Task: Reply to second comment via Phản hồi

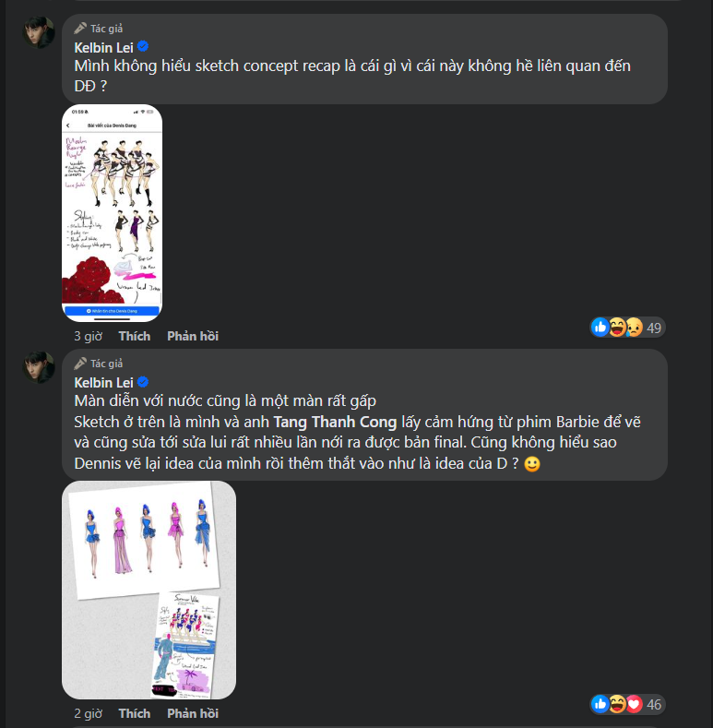Action: tap(193, 713)
